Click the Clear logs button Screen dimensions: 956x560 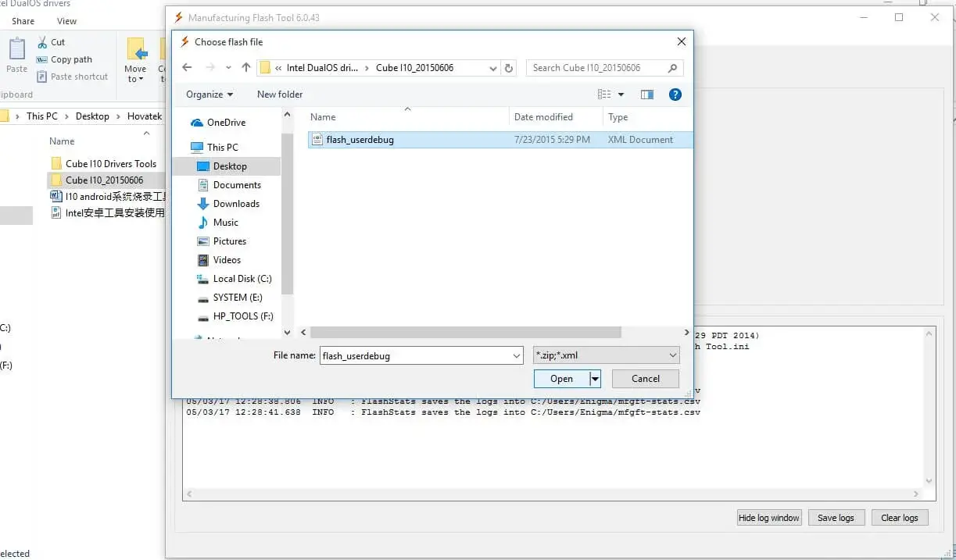899,517
